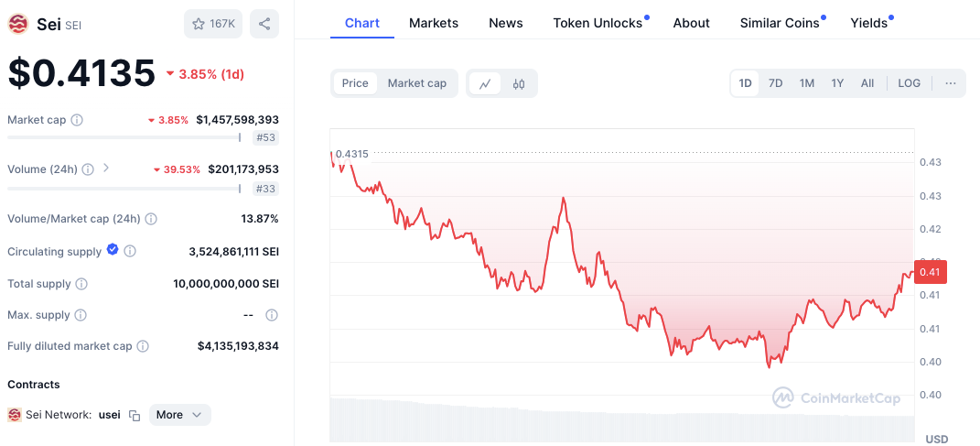980x446 pixels.
Task: Select the Market cap chart toggle
Action: (417, 83)
